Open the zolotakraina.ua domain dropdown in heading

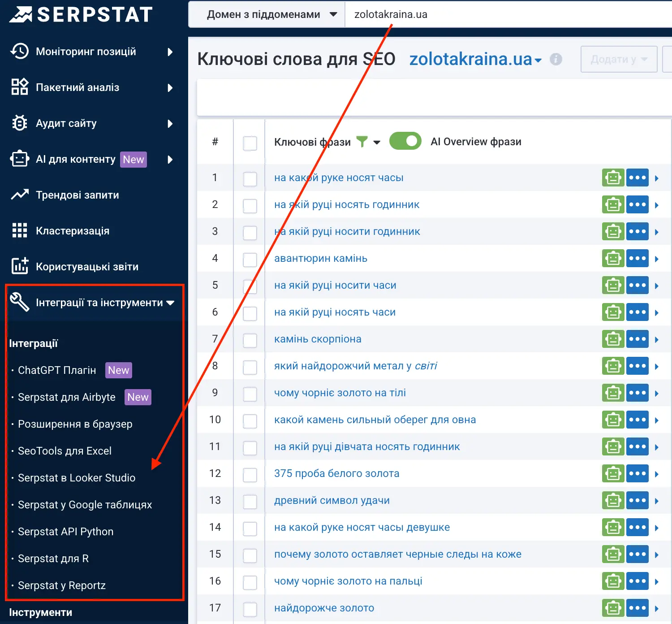(x=476, y=59)
